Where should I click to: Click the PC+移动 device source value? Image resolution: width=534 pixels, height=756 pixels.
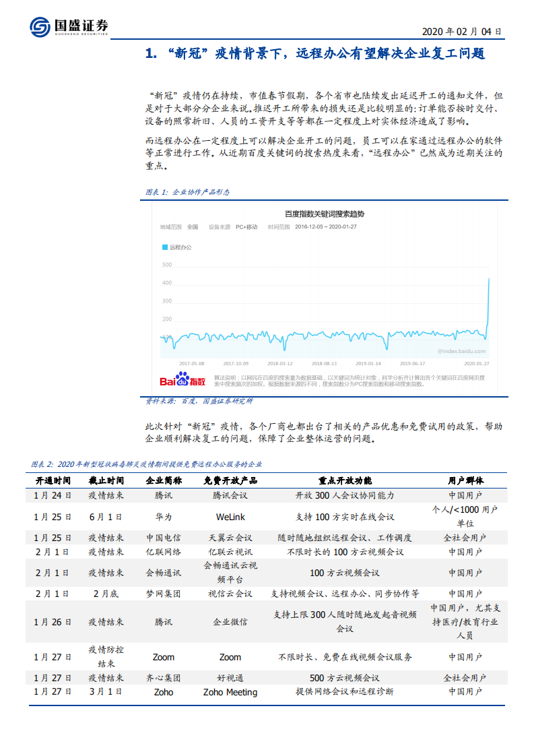246,227
